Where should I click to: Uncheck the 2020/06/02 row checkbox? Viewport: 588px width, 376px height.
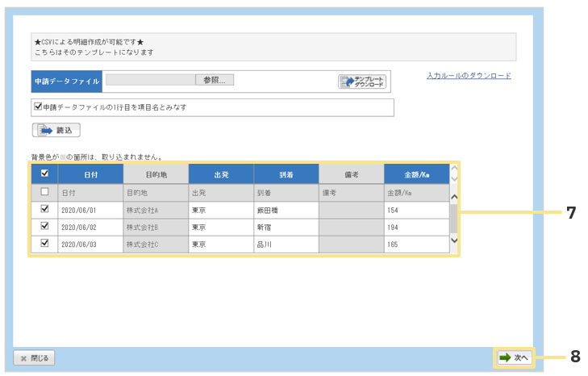coord(44,226)
